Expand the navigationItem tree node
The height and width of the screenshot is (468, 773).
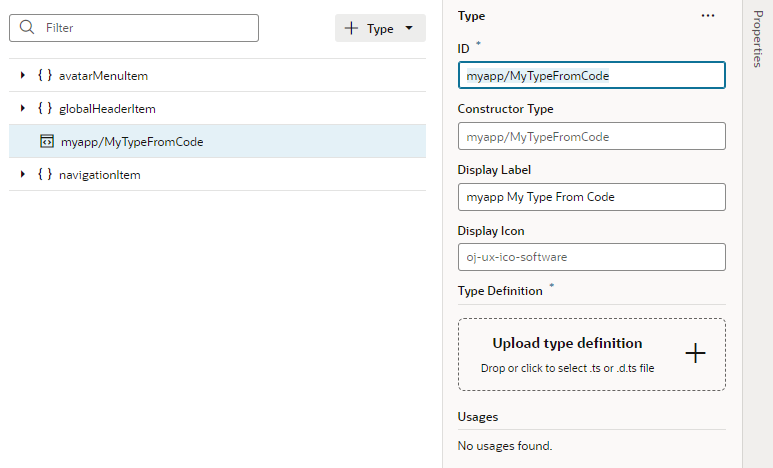click(x=23, y=174)
